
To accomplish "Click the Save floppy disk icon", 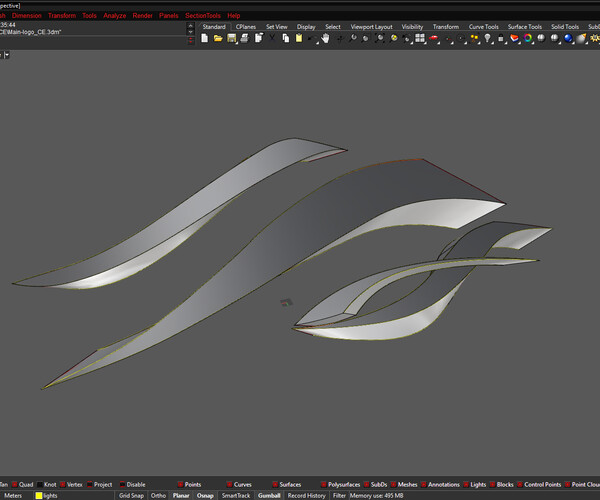I will pos(231,38).
